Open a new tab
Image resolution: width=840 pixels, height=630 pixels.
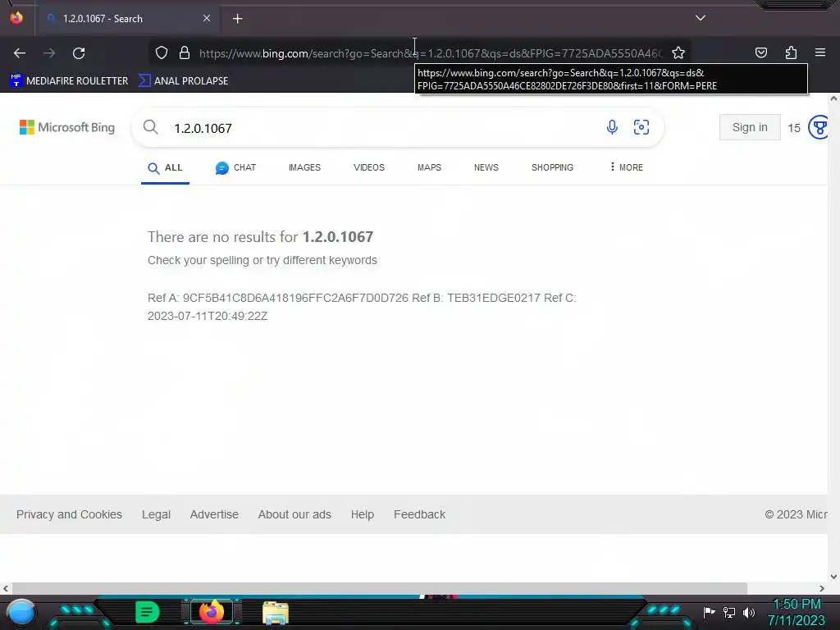[x=237, y=19]
